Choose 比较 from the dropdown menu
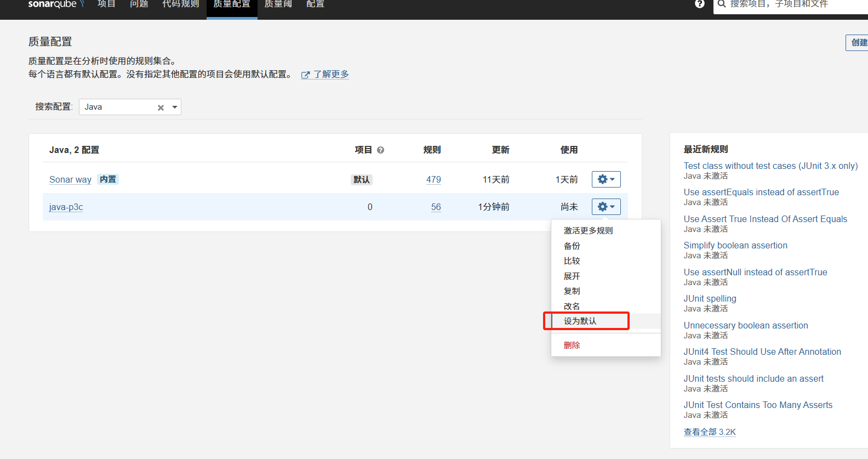The width and height of the screenshot is (868, 459). [x=606, y=260]
